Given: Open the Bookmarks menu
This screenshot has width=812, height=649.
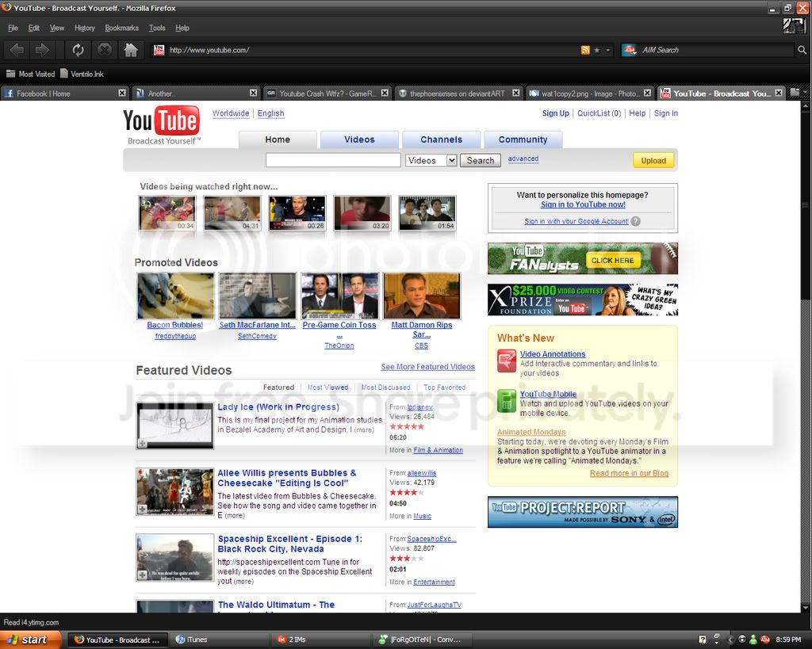Looking at the screenshot, I should (121, 28).
